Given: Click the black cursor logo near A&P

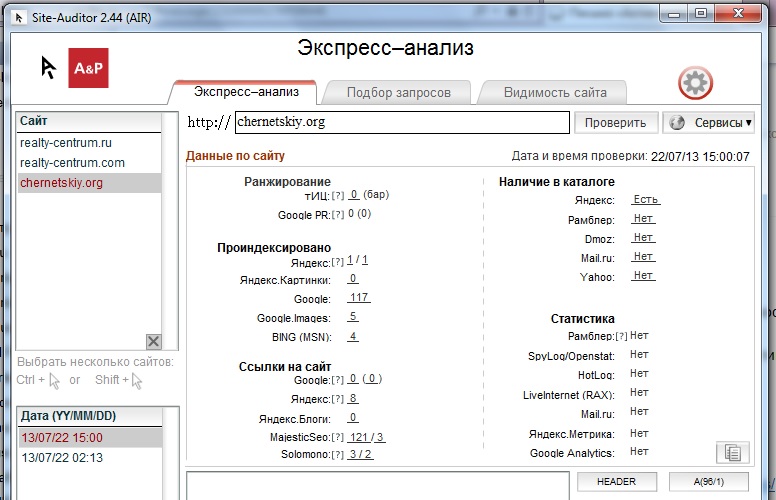Looking at the screenshot, I should click(x=48, y=68).
